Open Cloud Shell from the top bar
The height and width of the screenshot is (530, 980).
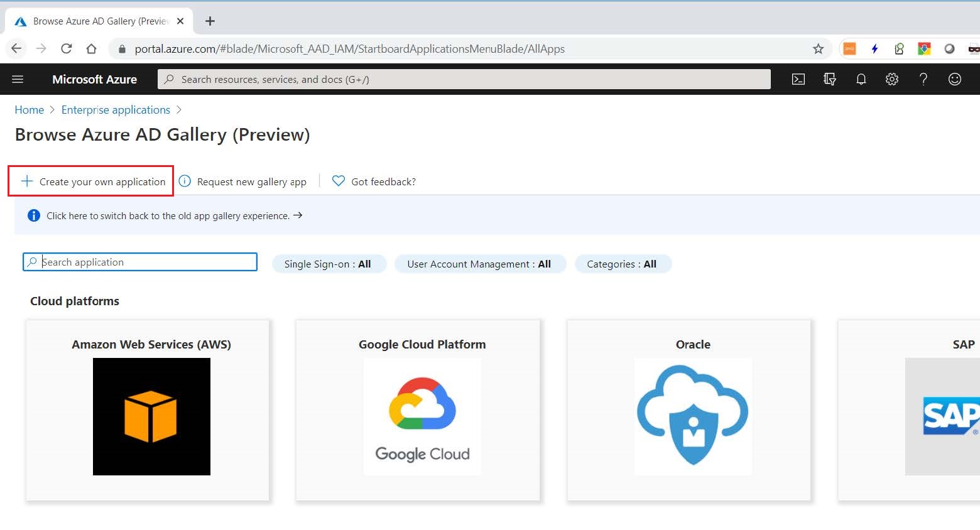click(x=798, y=79)
